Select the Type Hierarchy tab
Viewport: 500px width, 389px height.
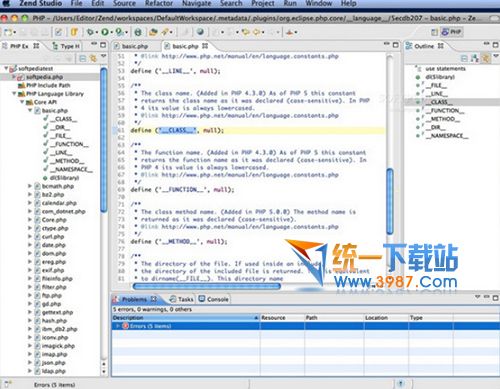point(66,46)
